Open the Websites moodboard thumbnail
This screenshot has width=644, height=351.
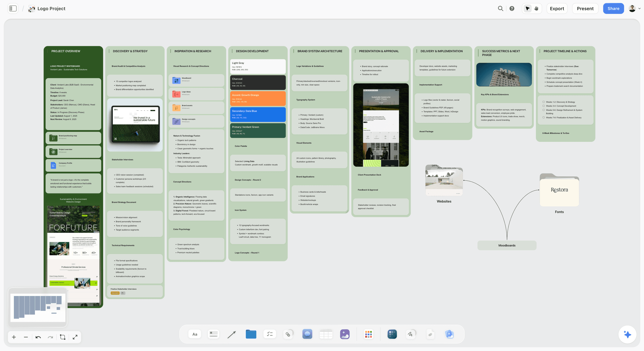444,180
